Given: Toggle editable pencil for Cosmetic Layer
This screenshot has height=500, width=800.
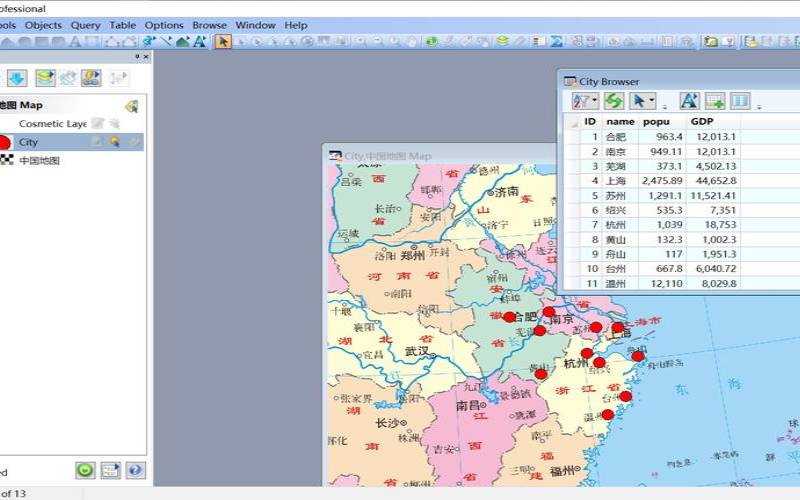Looking at the screenshot, I should (x=98, y=124).
